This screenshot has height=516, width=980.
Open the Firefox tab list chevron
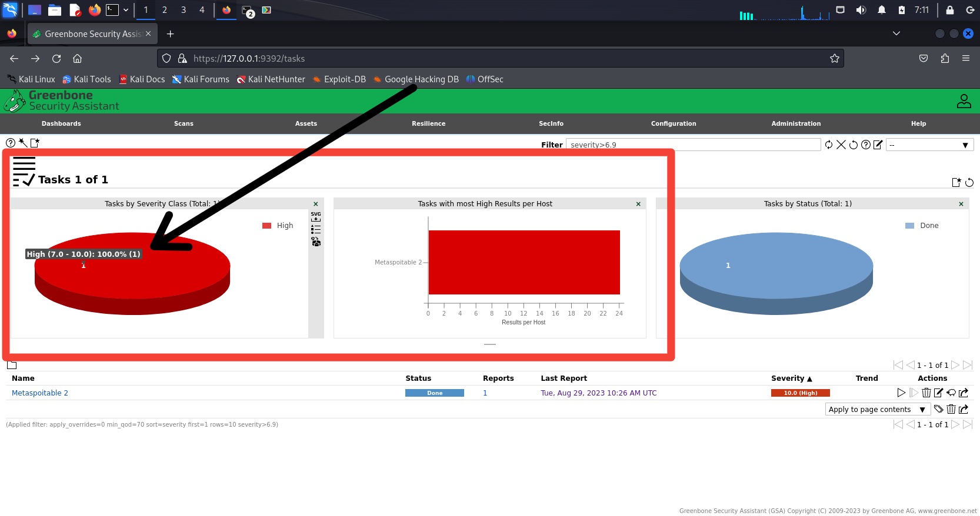coord(896,33)
